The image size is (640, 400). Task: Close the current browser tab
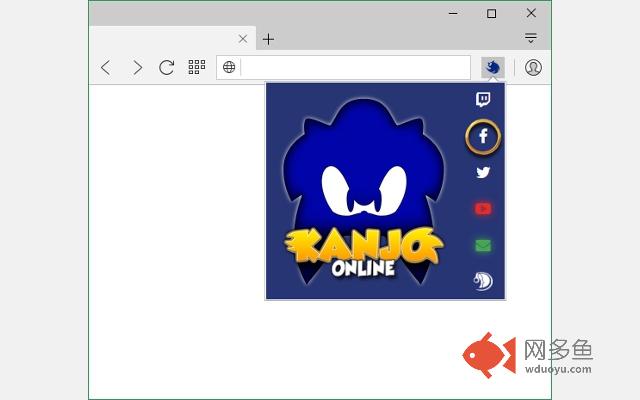click(x=243, y=39)
